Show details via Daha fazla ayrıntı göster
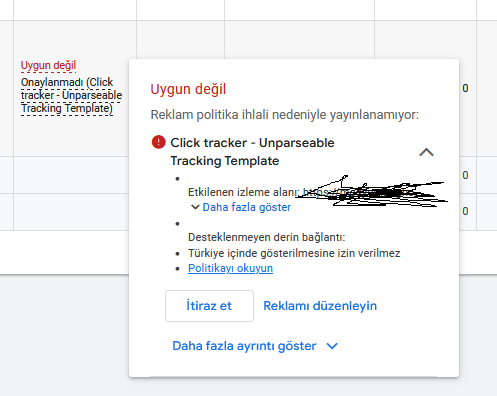 tap(244, 346)
